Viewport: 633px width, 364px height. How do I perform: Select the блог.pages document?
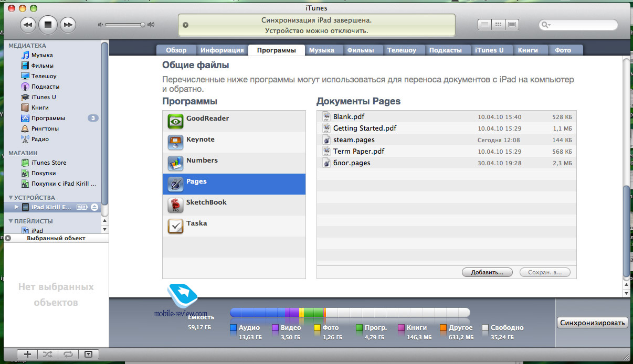coord(447,163)
